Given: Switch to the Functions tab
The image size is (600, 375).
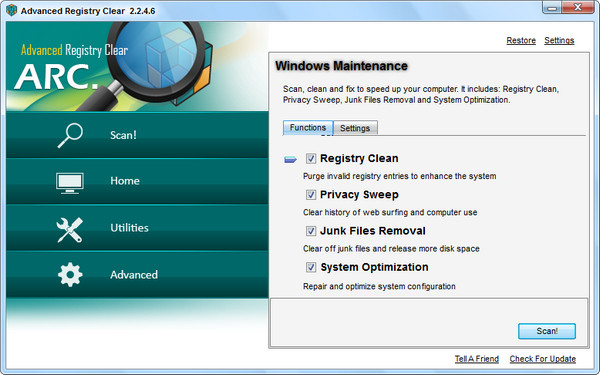Looking at the screenshot, I should pos(308,127).
